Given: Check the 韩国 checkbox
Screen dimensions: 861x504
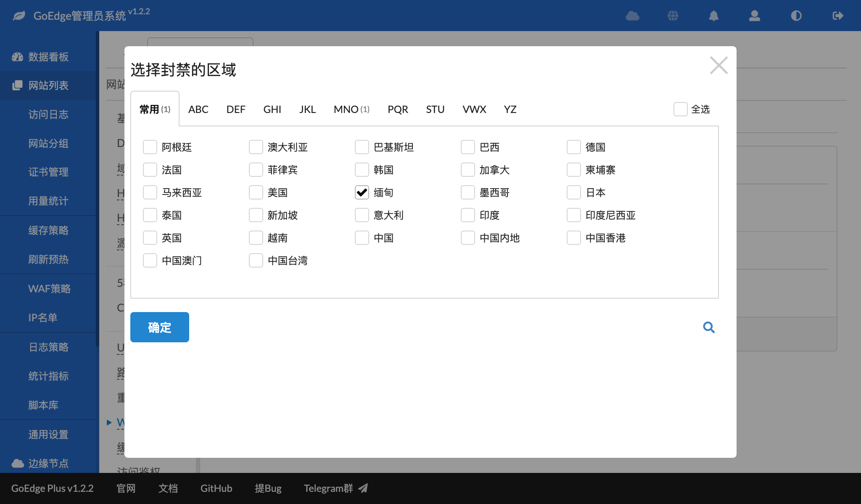Looking at the screenshot, I should tap(362, 170).
